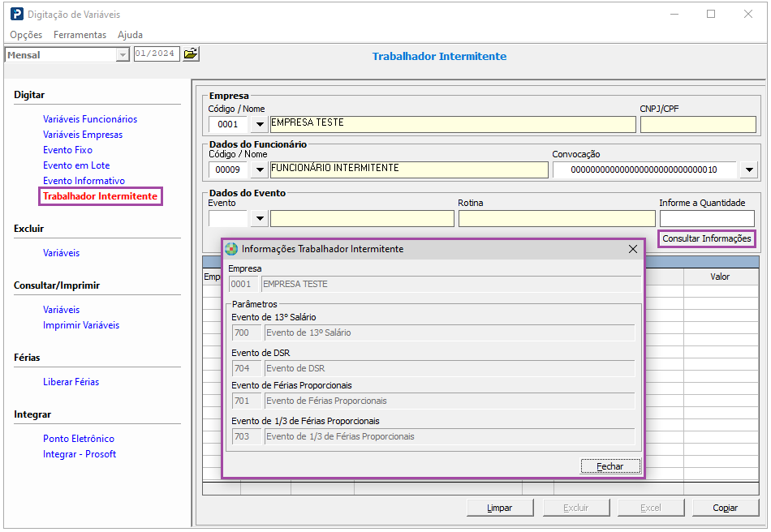Click the Fechar button in dialog
The width and height of the screenshot is (771, 532).
point(610,466)
